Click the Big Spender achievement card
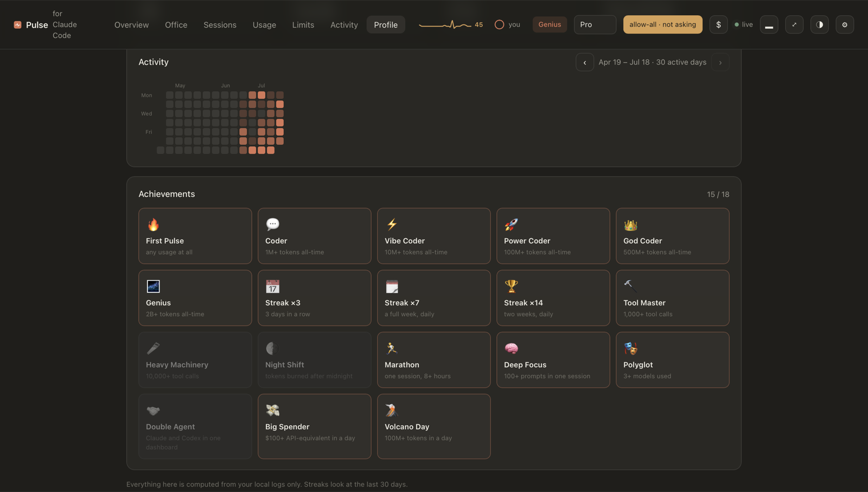Image resolution: width=868 pixels, height=492 pixels. (x=314, y=426)
